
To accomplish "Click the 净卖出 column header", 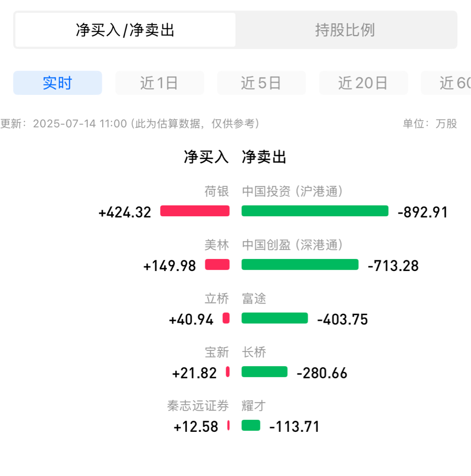I will (x=264, y=157).
